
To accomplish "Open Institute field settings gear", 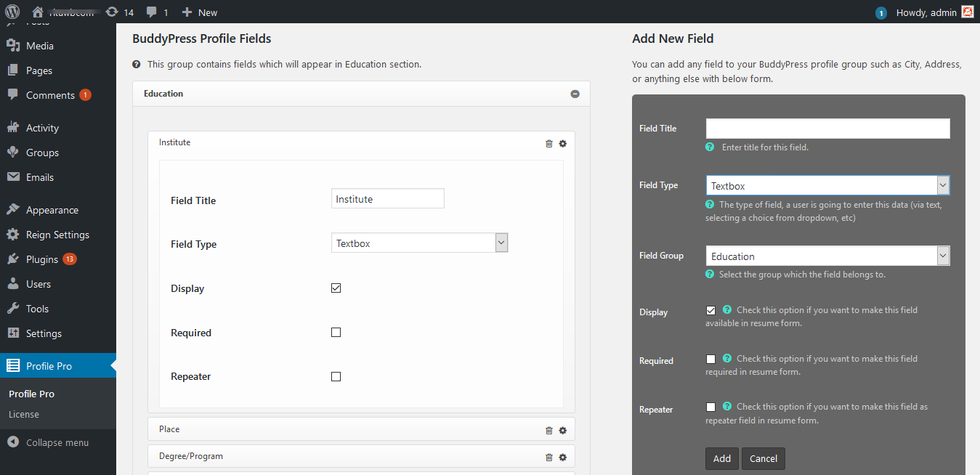I will coord(562,143).
